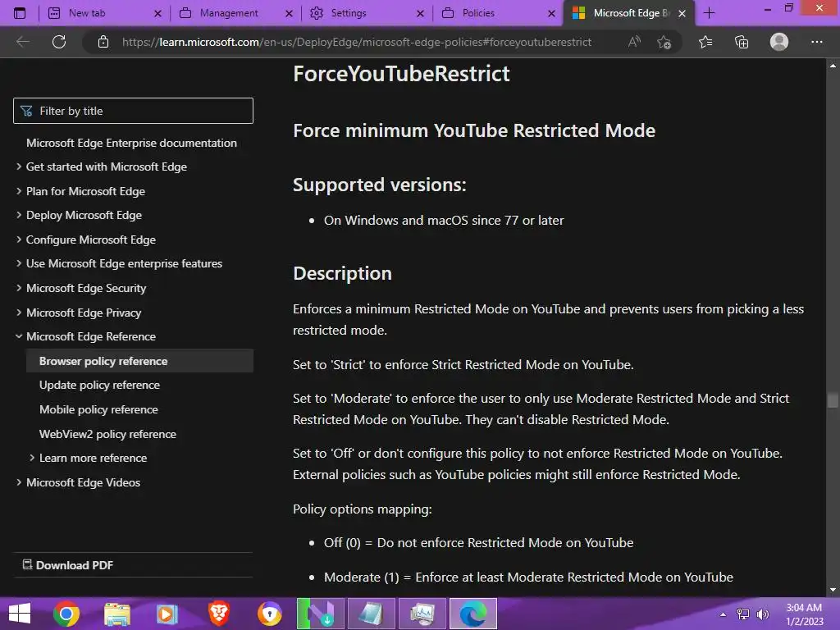Close the Settings tab
The height and width of the screenshot is (630, 840).
point(421,13)
